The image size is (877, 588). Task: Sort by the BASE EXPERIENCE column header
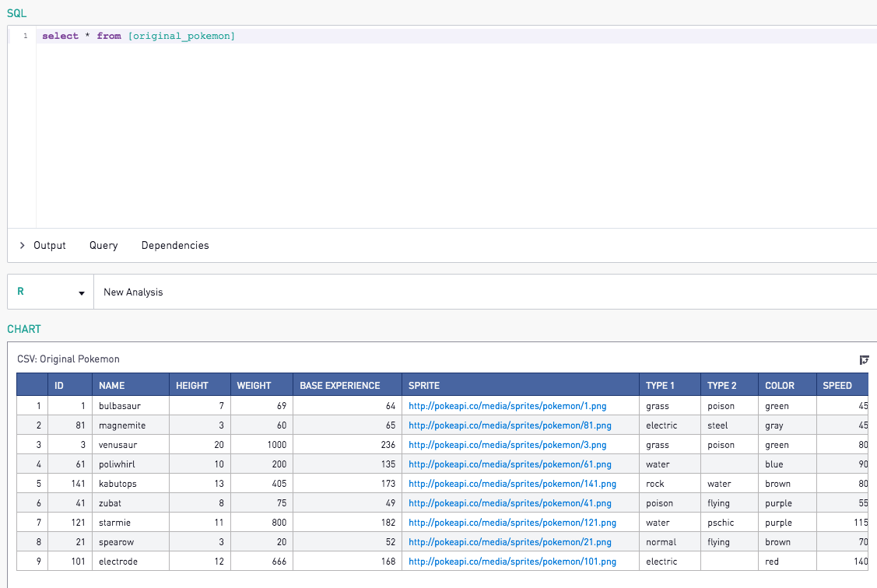347,385
